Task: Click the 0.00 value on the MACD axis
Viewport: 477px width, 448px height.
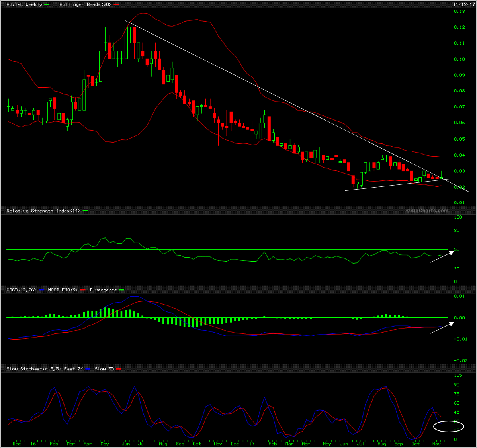Action: point(459,317)
